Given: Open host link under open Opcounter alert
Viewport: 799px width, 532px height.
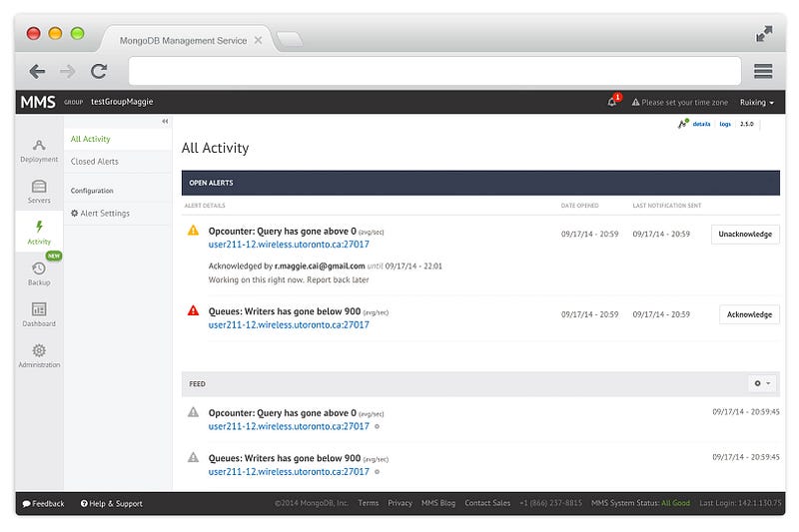Looking at the screenshot, I should [289, 245].
